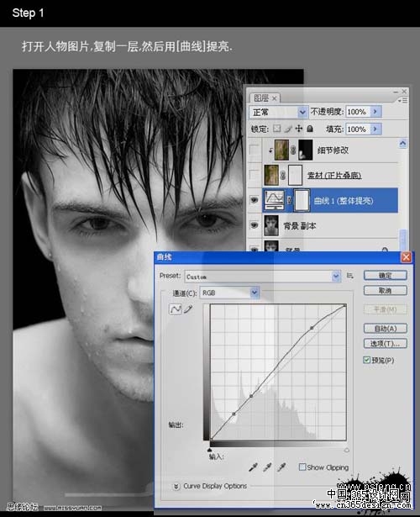Viewport: 420px width, 517px height.
Task: Click 选项(T)... button
Action: (386, 344)
